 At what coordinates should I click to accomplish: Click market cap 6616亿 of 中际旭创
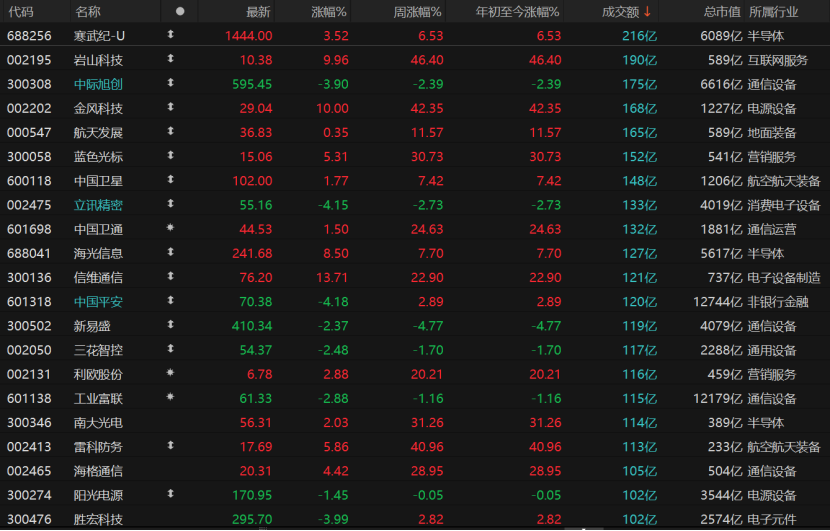coord(721,84)
